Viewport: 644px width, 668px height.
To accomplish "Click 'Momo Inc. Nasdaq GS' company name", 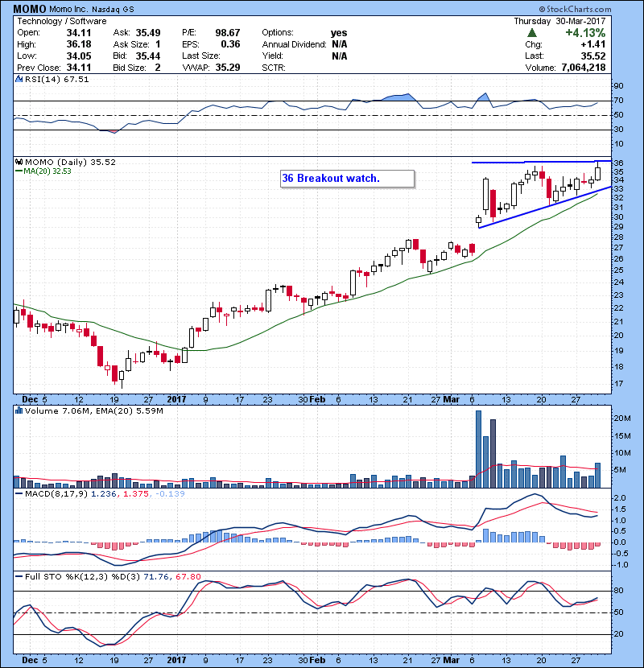I will [91, 9].
